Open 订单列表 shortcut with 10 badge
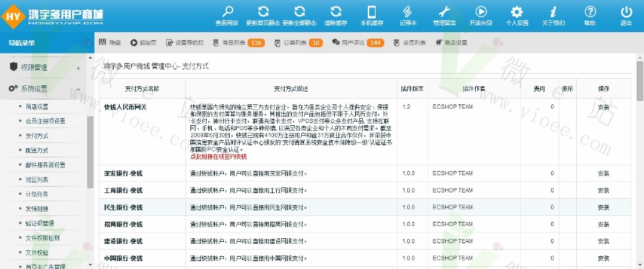 point(298,42)
